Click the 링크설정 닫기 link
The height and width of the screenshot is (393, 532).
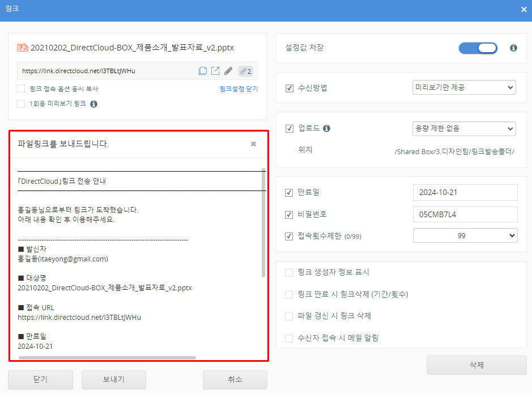coord(239,89)
